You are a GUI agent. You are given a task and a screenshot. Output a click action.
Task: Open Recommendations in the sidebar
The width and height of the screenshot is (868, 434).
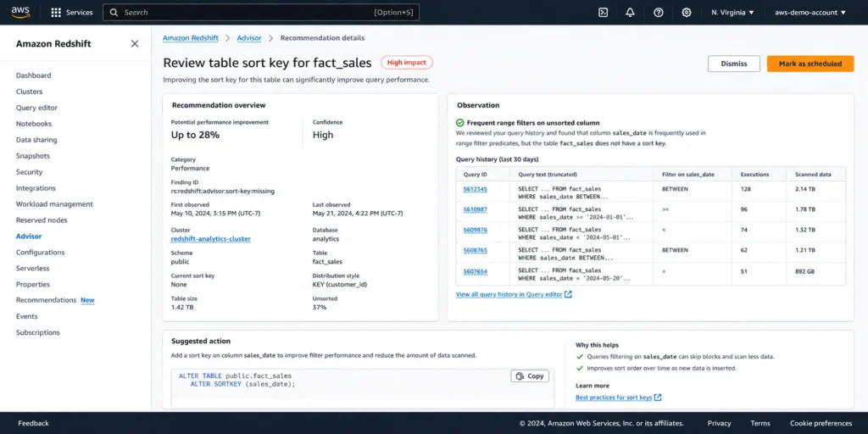(46, 300)
